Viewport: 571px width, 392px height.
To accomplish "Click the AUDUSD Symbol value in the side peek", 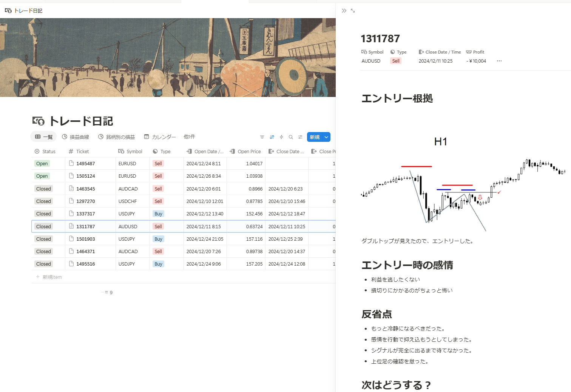I will [371, 61].
